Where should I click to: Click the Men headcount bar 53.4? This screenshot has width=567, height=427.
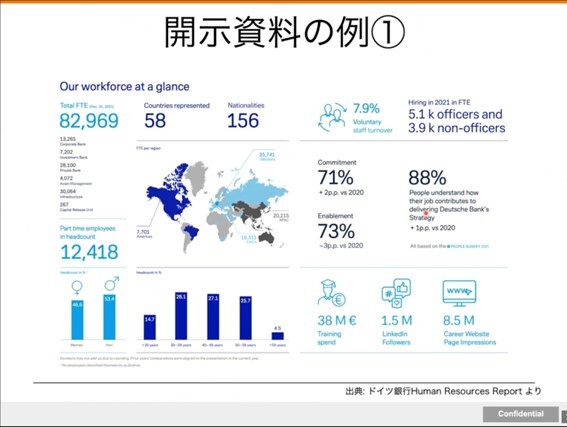point(109,317)
